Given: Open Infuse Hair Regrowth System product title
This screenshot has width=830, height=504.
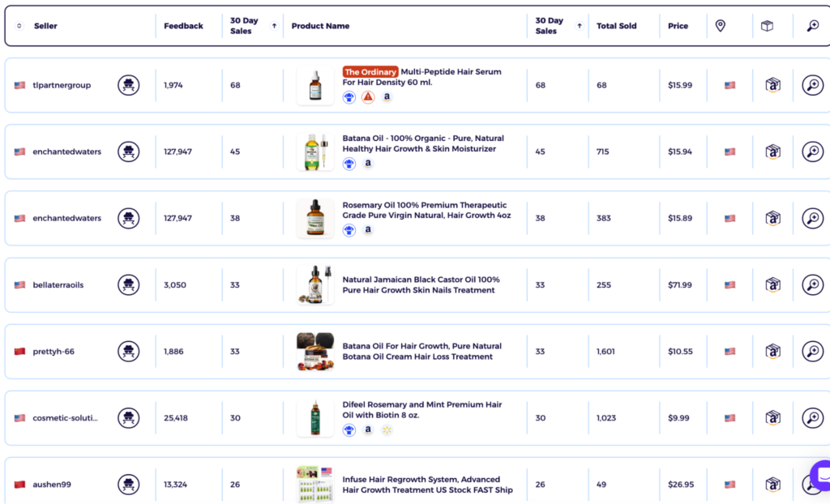Looking at the screenshot, I should 428,485.
